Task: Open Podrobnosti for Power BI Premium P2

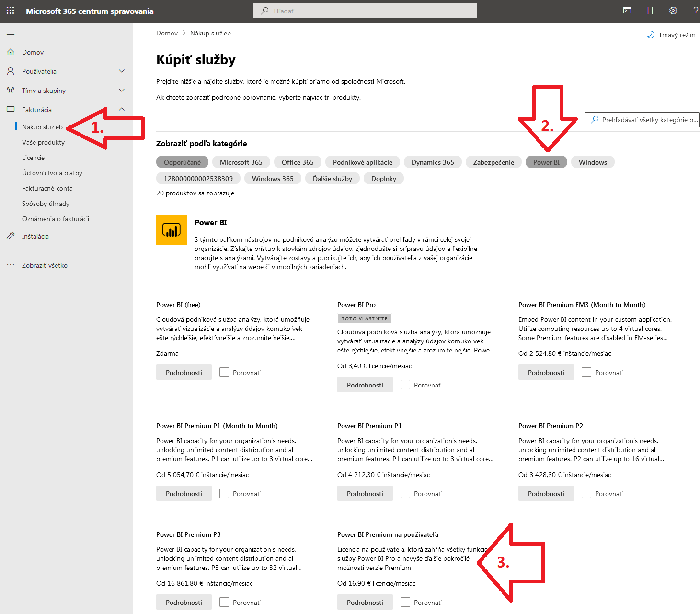Action: [x=546, y=493]
